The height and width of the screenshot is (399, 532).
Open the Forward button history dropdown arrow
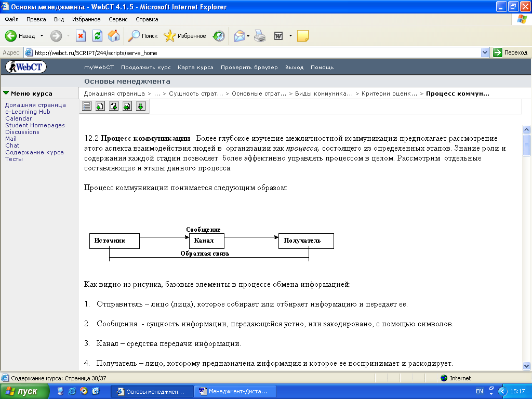[68, 36]
